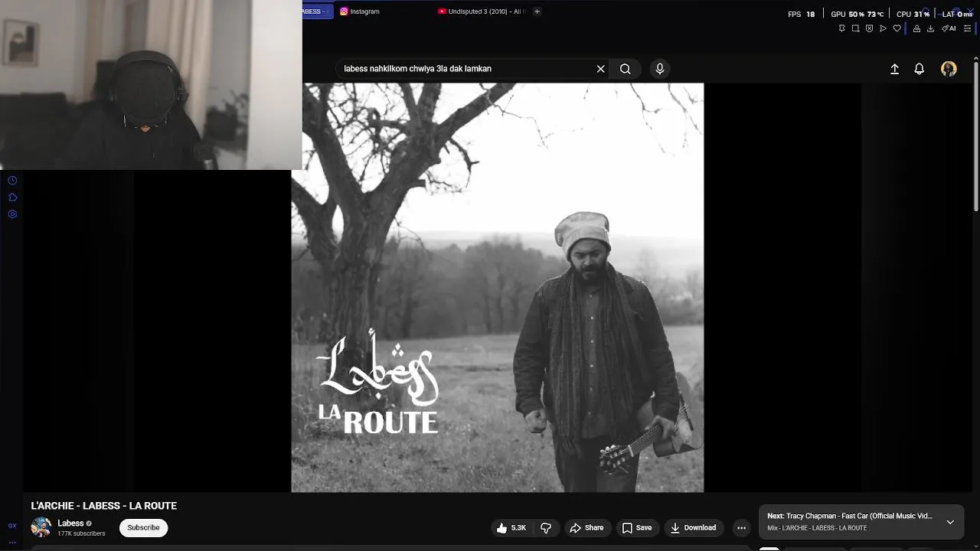Open the account avatar menu
The width and height of the screenshot is (980, 551).
(x=949, y=69)
